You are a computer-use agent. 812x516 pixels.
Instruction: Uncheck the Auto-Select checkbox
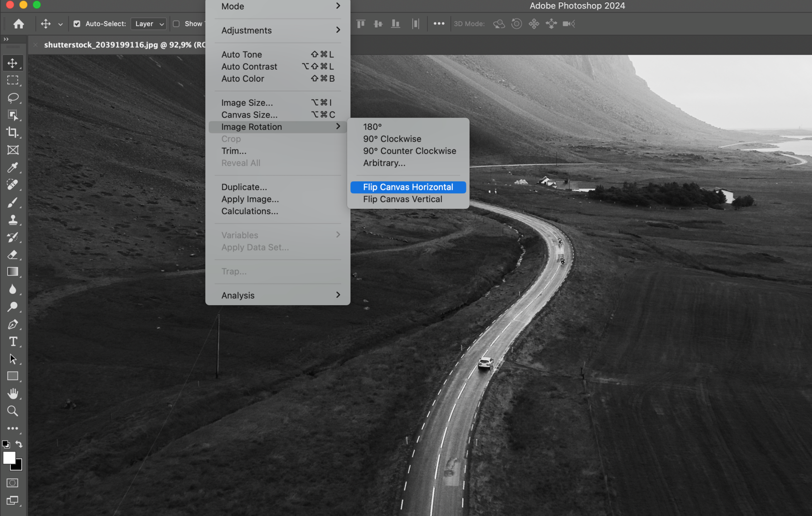tap(77, 23)
